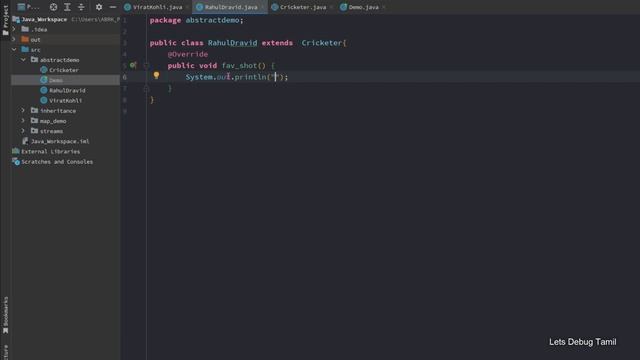Click the Expand All icon in Project toolbar

67,7
